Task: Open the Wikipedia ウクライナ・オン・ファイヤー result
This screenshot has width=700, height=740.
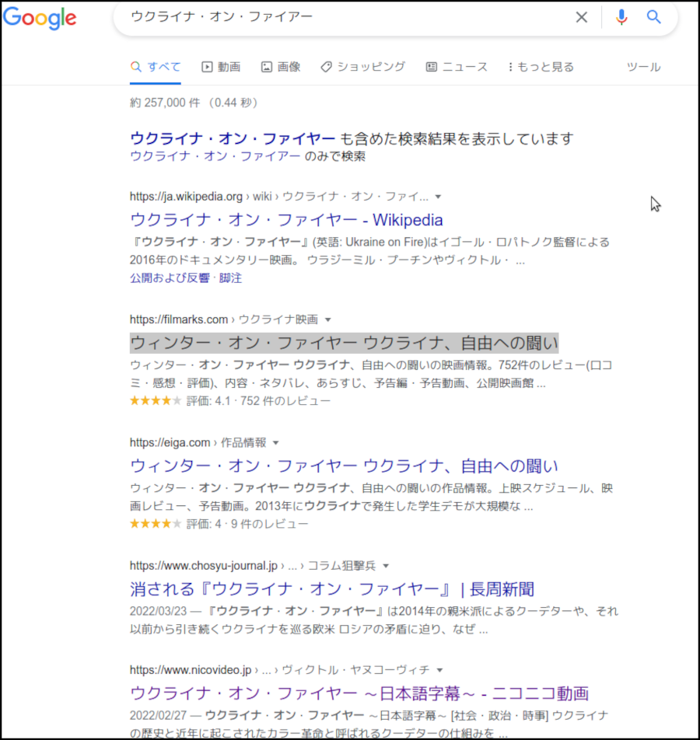Action: coord(286,220)
